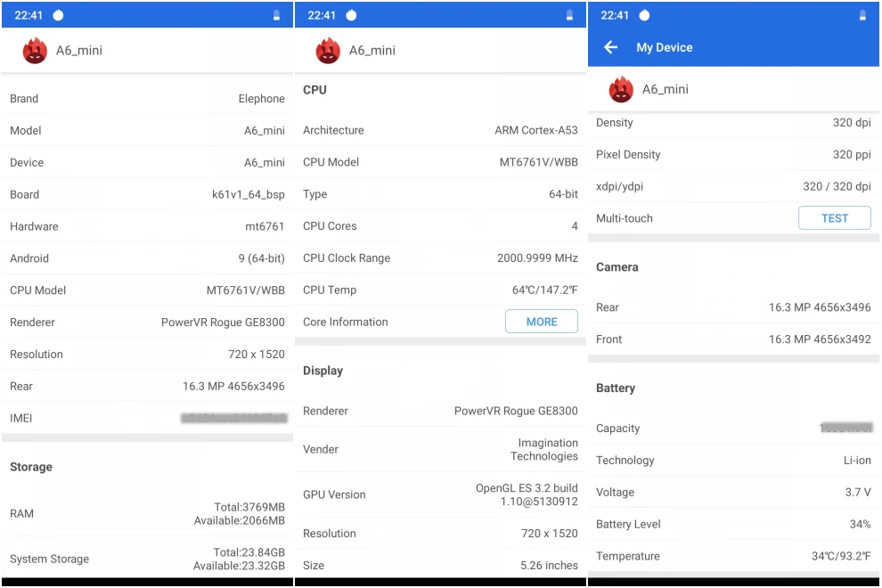Tap the Display section heading
Screen dimensions: 882x588
click(323, 371)
